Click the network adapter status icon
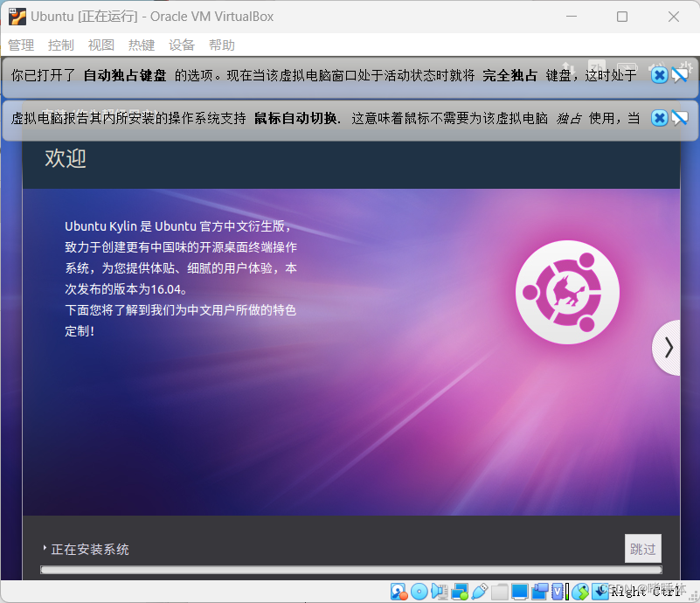 point(460,592)
